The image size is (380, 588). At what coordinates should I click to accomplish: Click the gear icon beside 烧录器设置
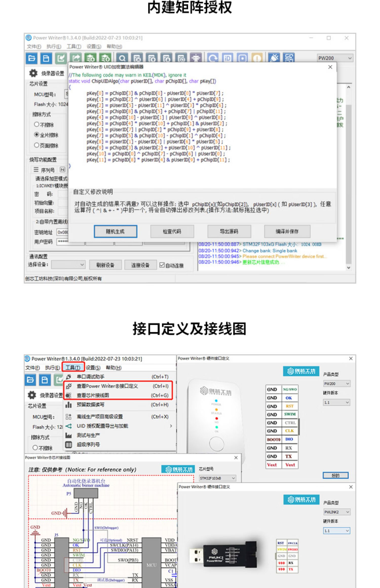(33, 73)
